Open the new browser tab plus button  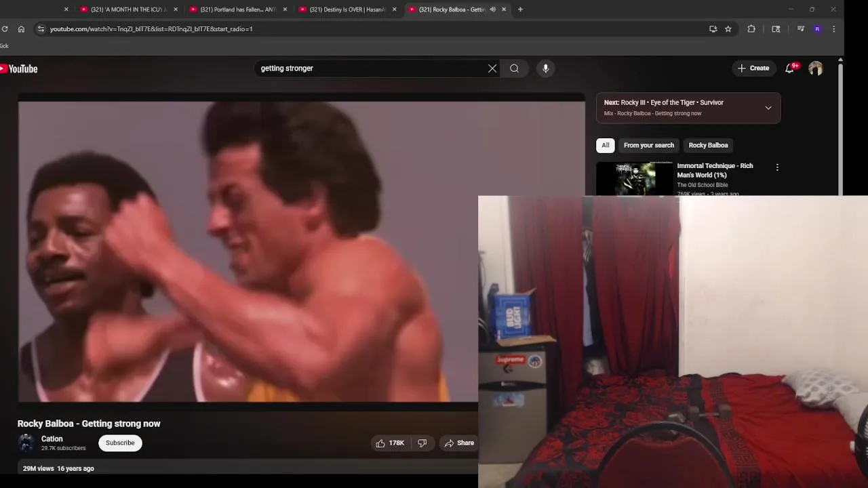click(x=520, y=9)
